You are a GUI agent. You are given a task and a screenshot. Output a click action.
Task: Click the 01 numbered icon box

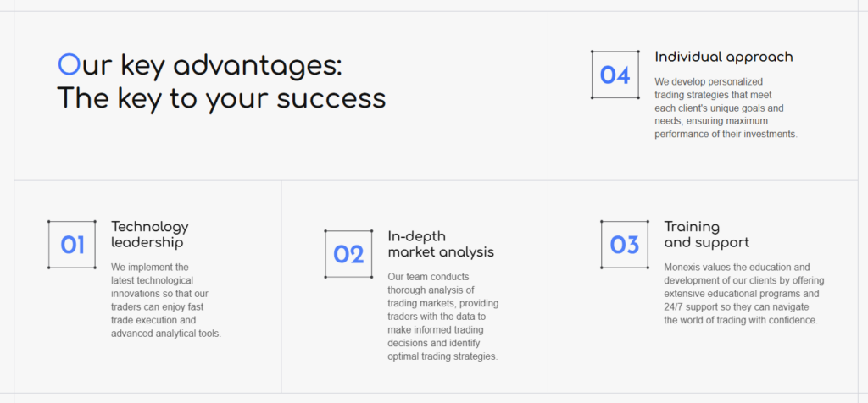click(72, 245)
